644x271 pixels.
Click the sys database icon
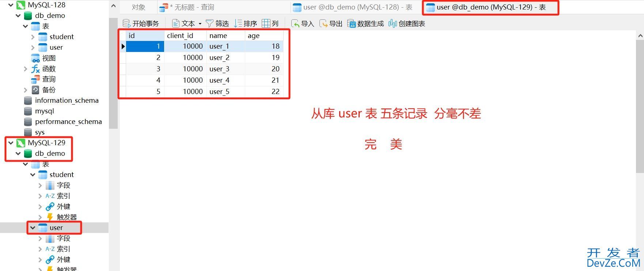point(28,132)
